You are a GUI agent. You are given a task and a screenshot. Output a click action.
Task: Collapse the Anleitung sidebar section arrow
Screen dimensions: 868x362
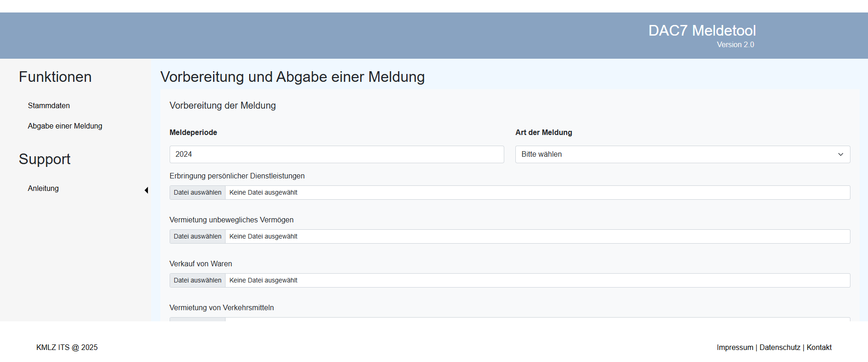pos(147,190)
